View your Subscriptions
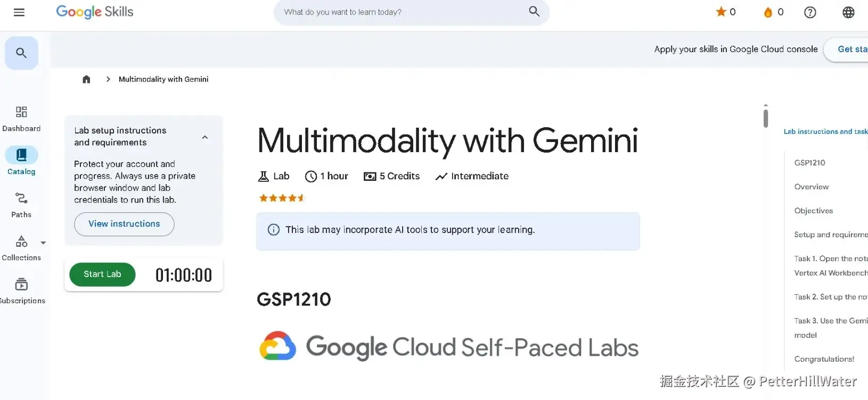This screenshot has height=400, width=868. (x=21, y=284)
